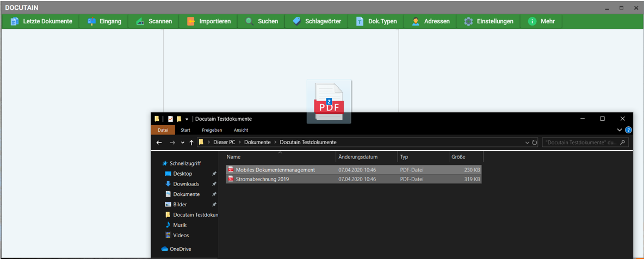Click the 319 KB size cell
This screenshot has width=644, height=259.
click(472, 179)
